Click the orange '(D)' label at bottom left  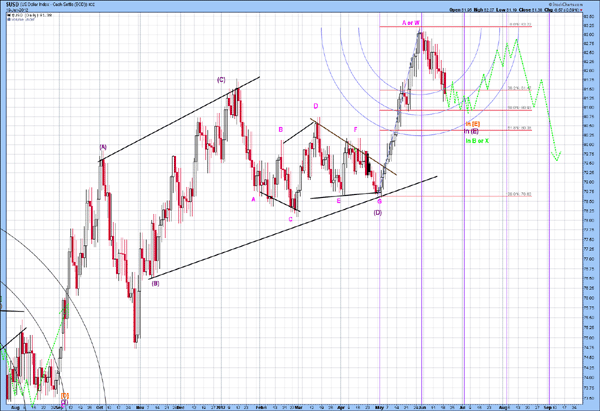click(x=65, y=395)
